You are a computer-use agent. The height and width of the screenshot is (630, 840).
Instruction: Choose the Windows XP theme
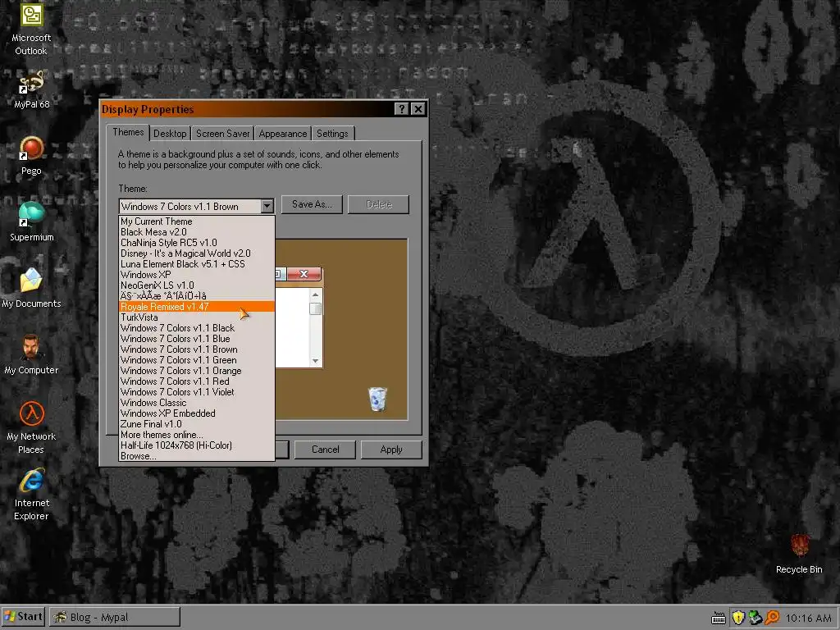[197, 275]
